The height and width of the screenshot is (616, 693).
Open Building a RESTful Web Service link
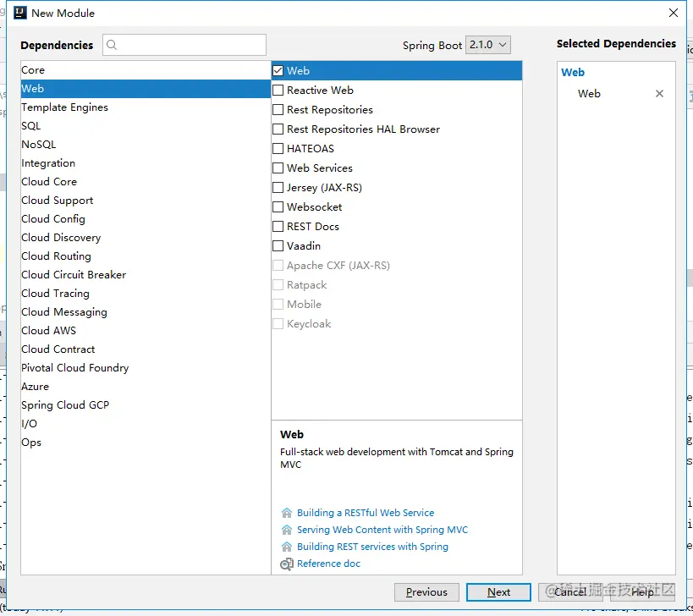tap(366, 513)
